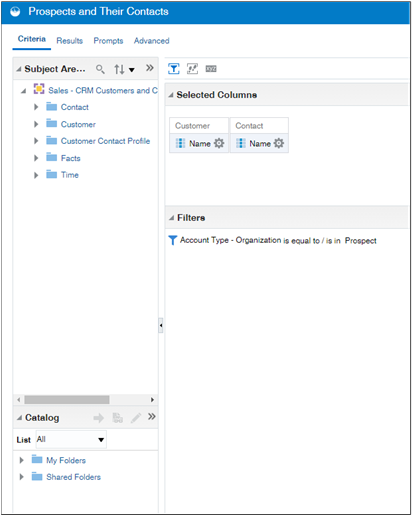
Task: Click the pane splitter collapse handle
Action: (161, 325)
